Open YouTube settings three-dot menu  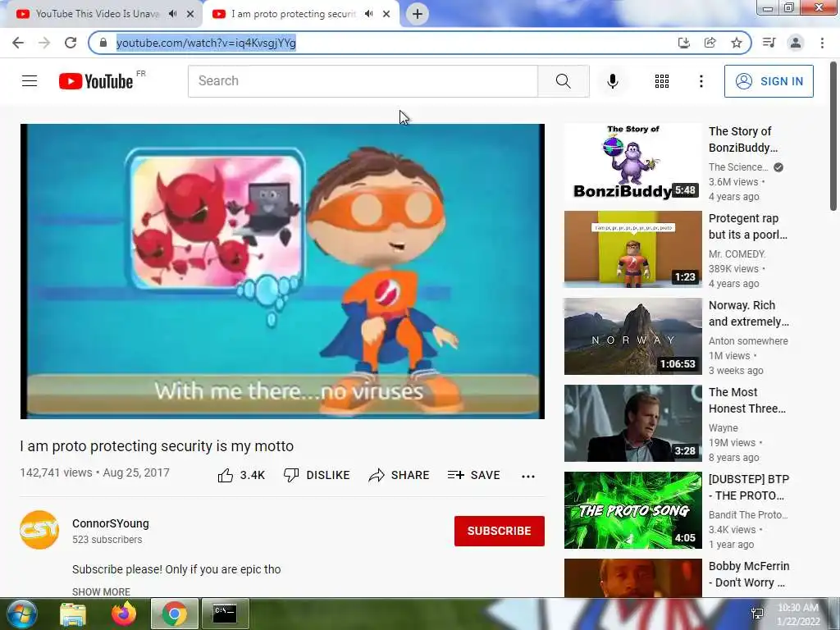(x=701, y=81)
